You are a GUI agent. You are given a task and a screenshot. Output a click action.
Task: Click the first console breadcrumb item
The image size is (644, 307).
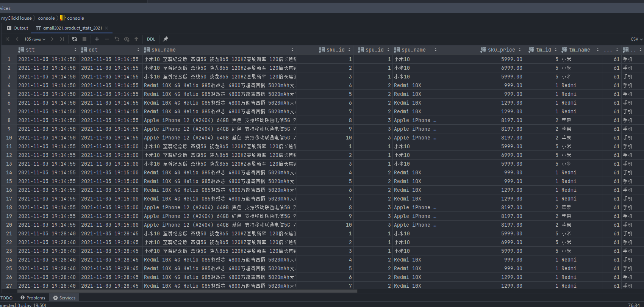[46, 18]
